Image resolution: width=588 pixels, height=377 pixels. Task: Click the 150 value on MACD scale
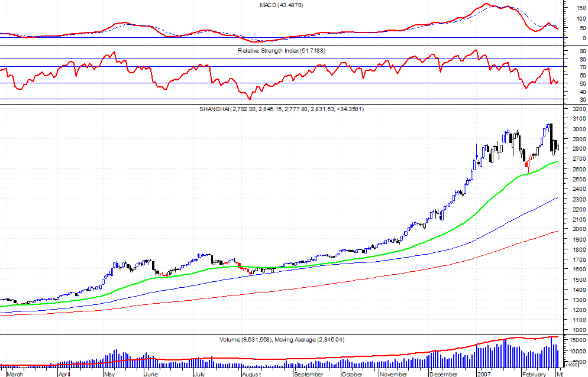pyautogui.click(x=581, y=8)
